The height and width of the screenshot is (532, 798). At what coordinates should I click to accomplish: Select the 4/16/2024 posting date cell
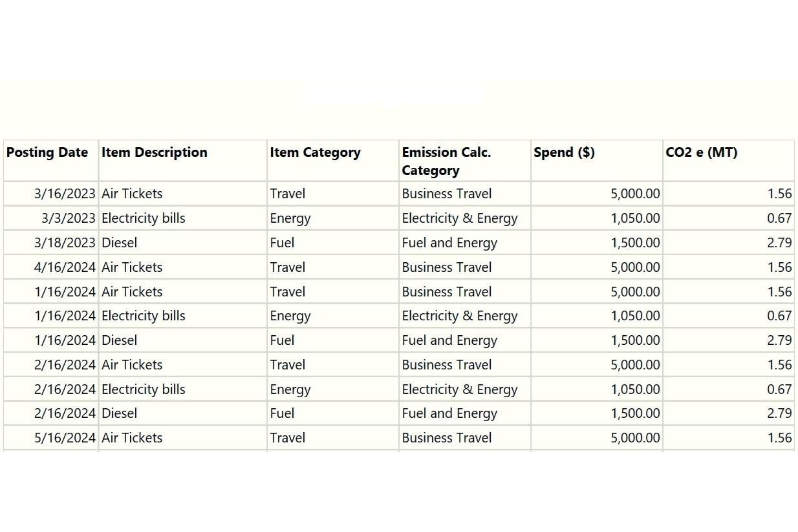tap(65, 267)
